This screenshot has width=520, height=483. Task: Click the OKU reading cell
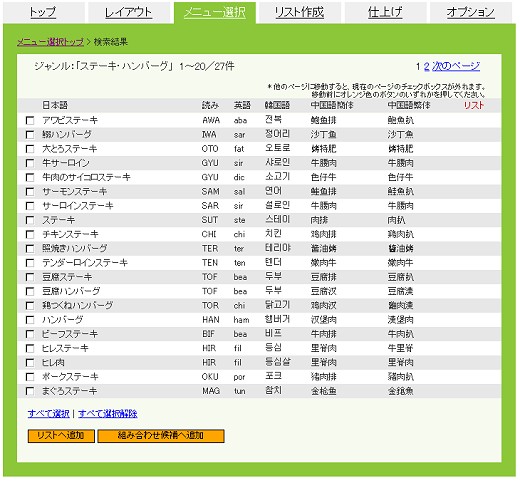click(210, 377)
